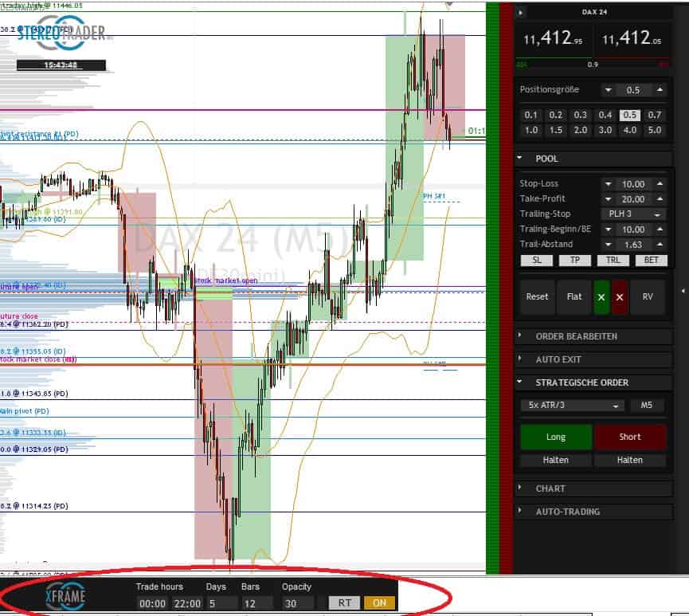Image resolution: width=689 pixels, height=616 pixels.
Task: Select the M5 timeframe button
Action: 647,405
